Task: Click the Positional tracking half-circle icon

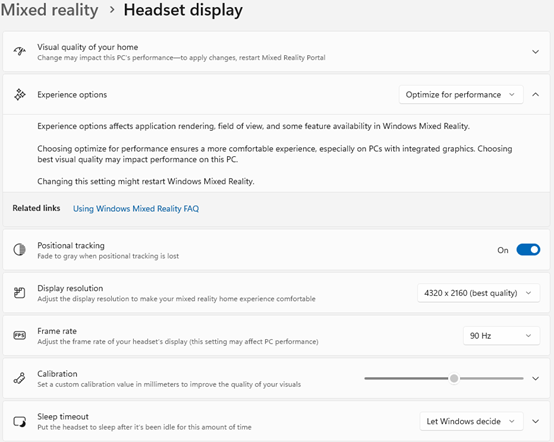Action: tap(19, 250)
